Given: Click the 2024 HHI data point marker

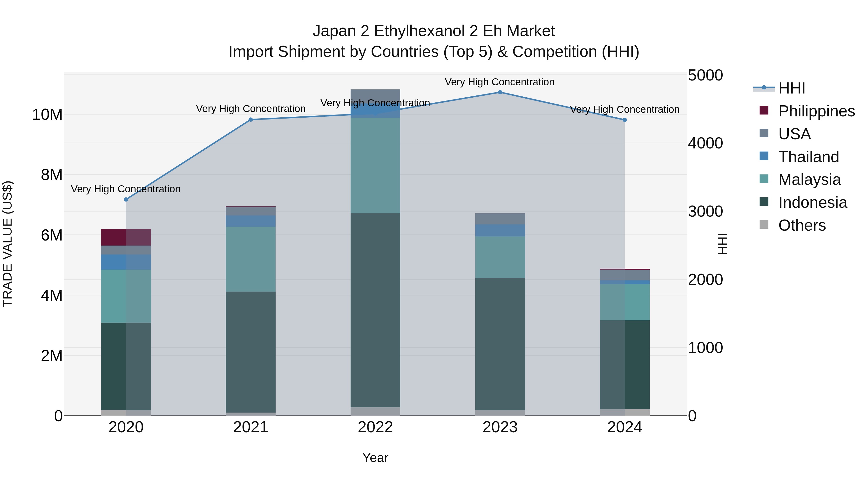Looking at the screenshot, I should 625,120.
